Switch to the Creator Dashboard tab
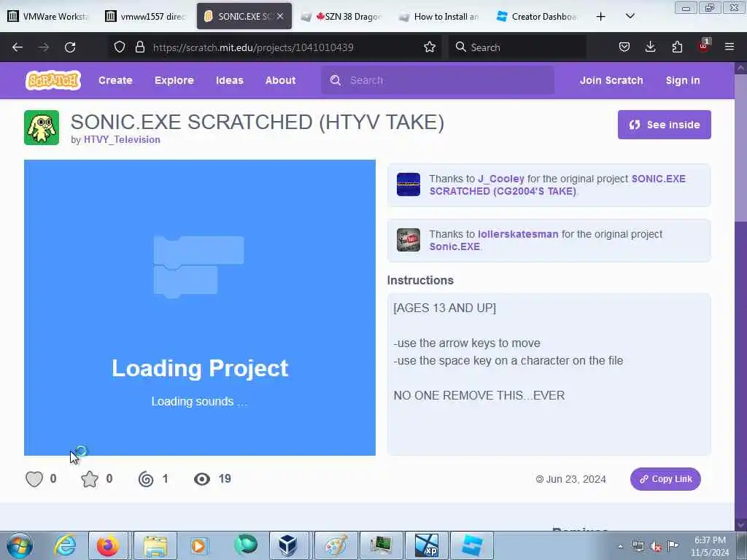Viewport: 747px width, 560px height. [x=536, y=16]
